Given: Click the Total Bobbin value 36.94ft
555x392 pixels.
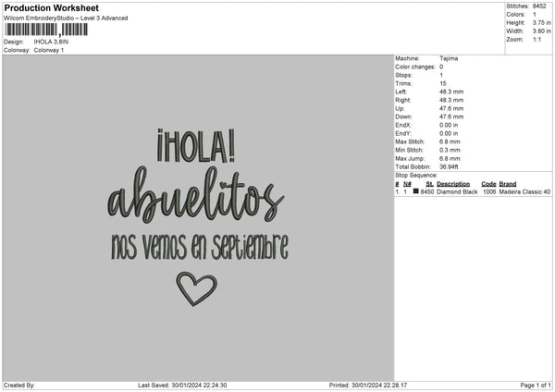Looking at the screenshot, I should point(449,167).
